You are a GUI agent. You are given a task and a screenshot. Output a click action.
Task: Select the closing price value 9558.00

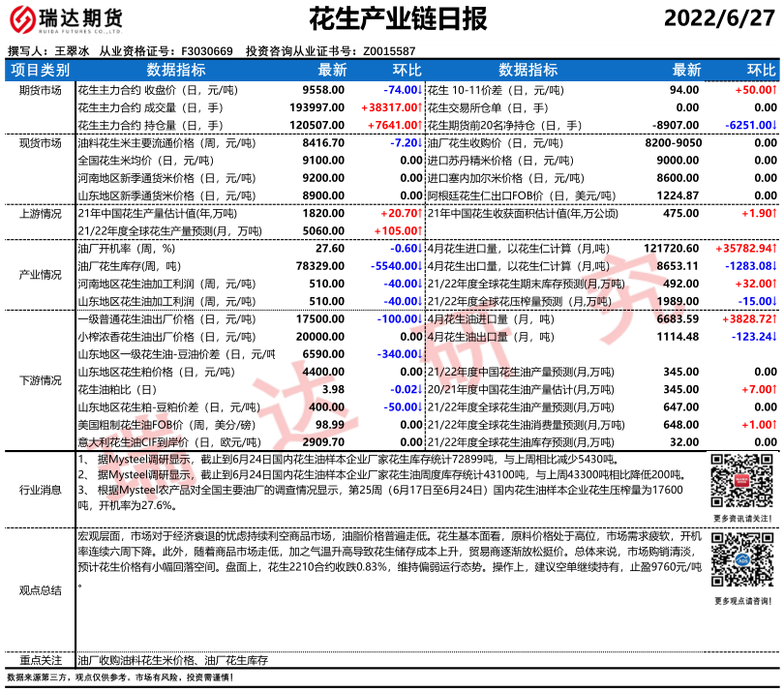[324, 89]
